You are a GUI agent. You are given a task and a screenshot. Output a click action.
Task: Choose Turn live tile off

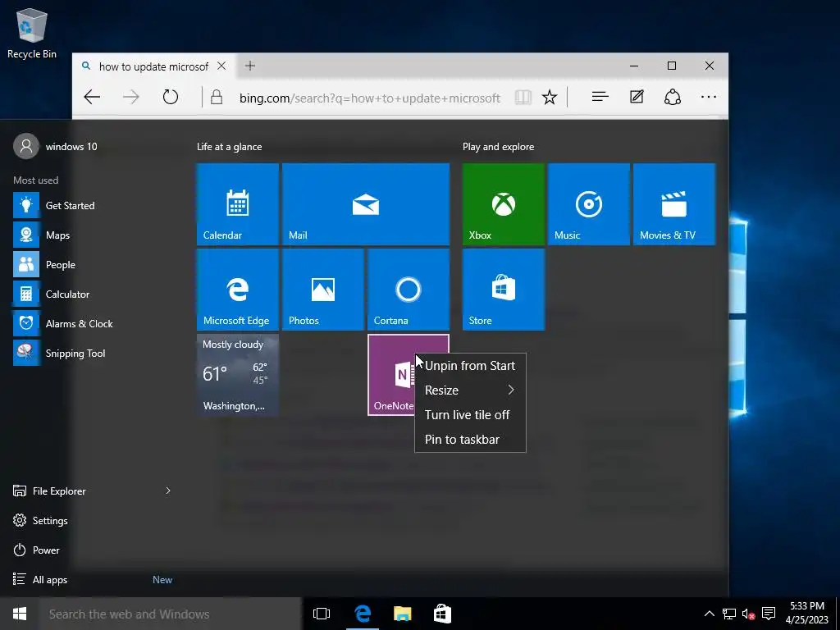click(470, 414)
